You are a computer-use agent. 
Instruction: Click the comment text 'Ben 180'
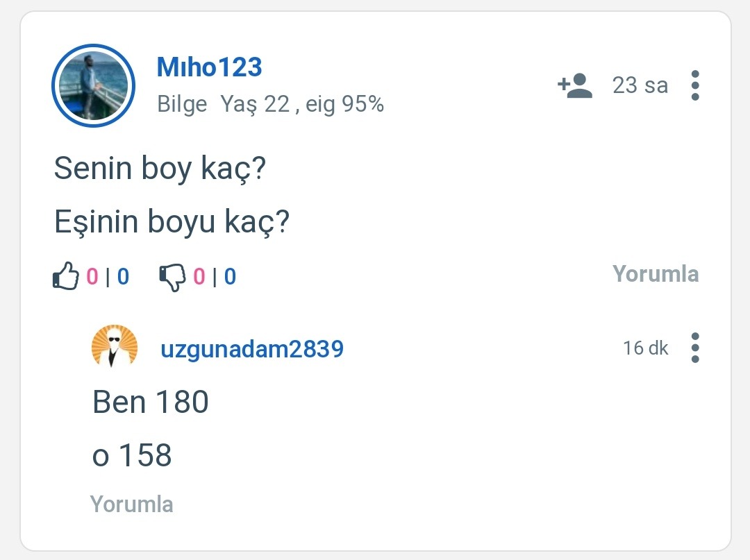(151, 402)
